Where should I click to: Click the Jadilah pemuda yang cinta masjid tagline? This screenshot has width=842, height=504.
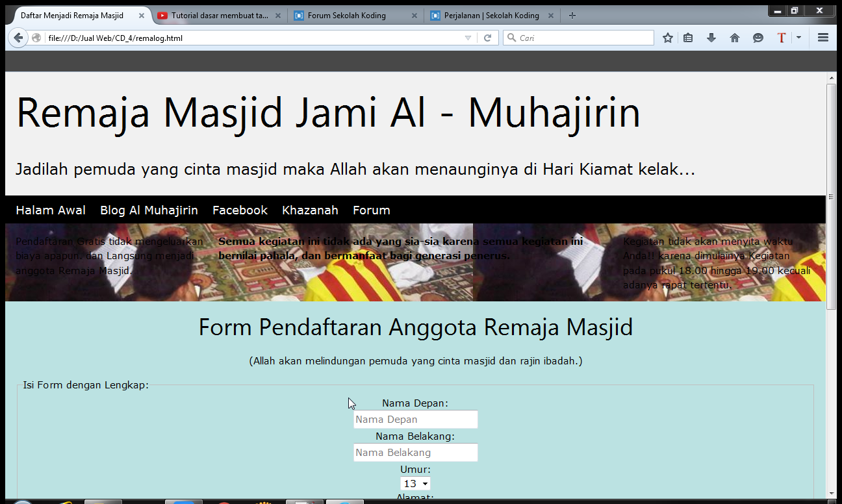point(355,170)
